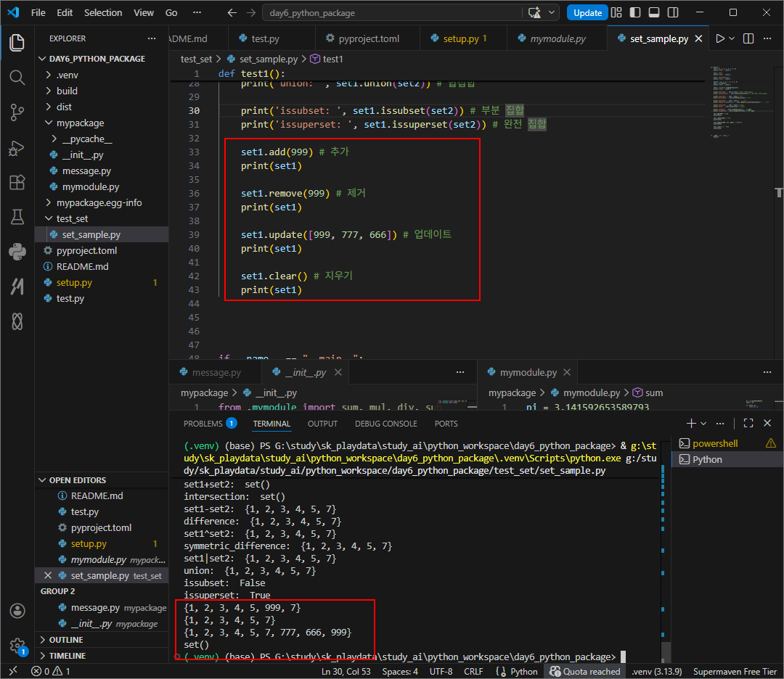Go forward in navigation history
784x679 pixels.
251,12
